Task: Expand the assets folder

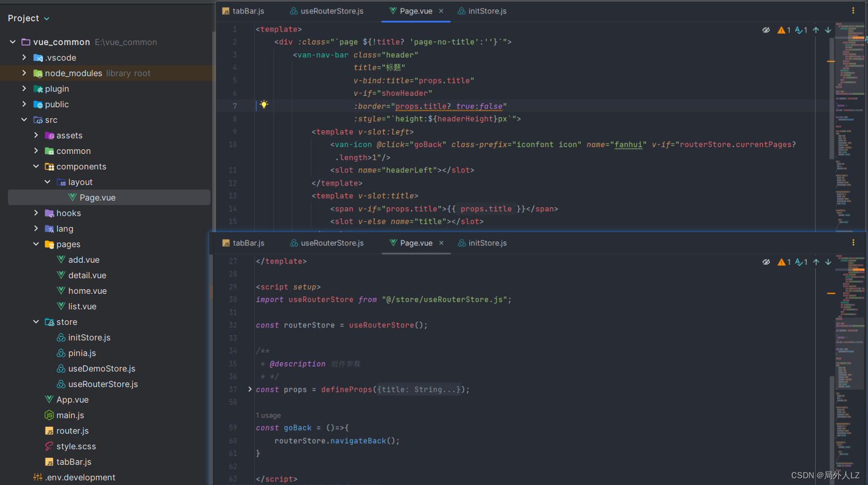Action: (36, 135)
